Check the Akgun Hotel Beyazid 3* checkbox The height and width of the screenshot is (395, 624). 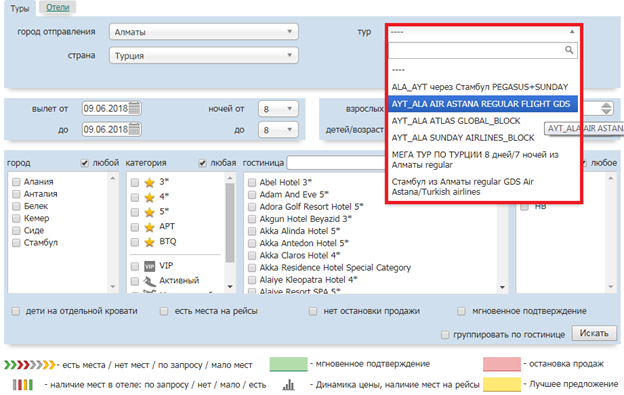tap(252, 219)
